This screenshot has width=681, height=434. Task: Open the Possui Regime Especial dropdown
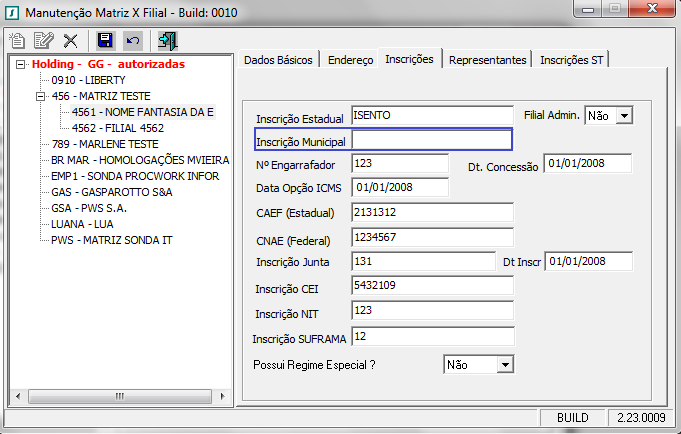[x=505, y=365]
